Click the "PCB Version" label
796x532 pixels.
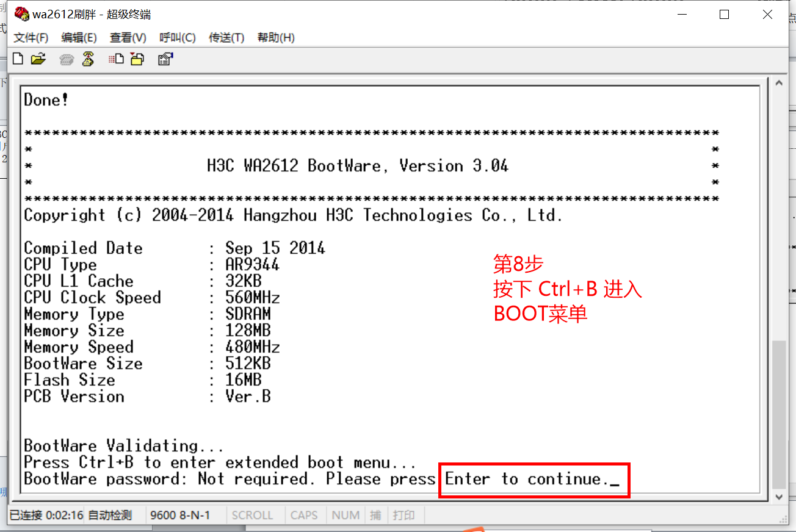(74, 397)
